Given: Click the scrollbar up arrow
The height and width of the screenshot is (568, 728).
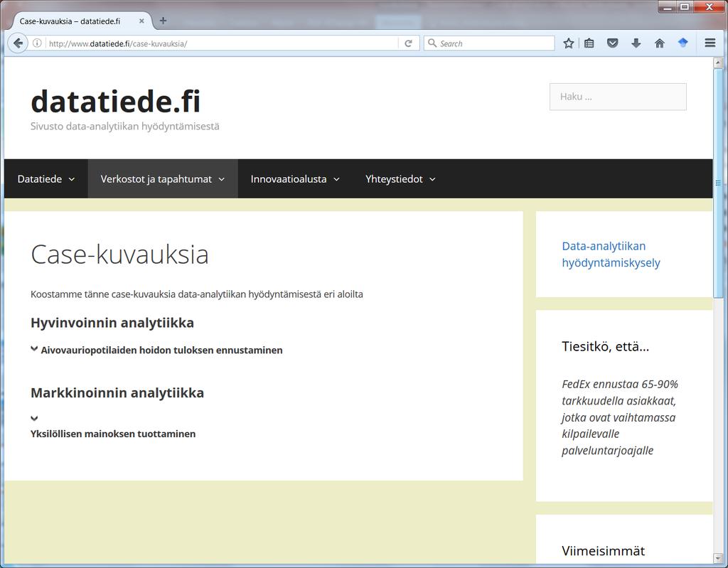Looking at the screenshot, I should click(718, 63).
